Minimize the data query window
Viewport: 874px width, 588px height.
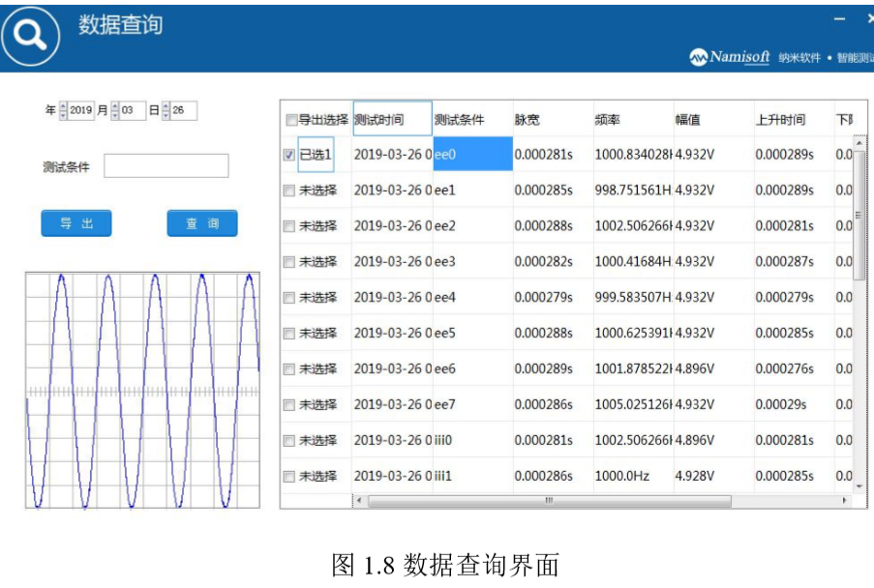[x=839, y=18]
